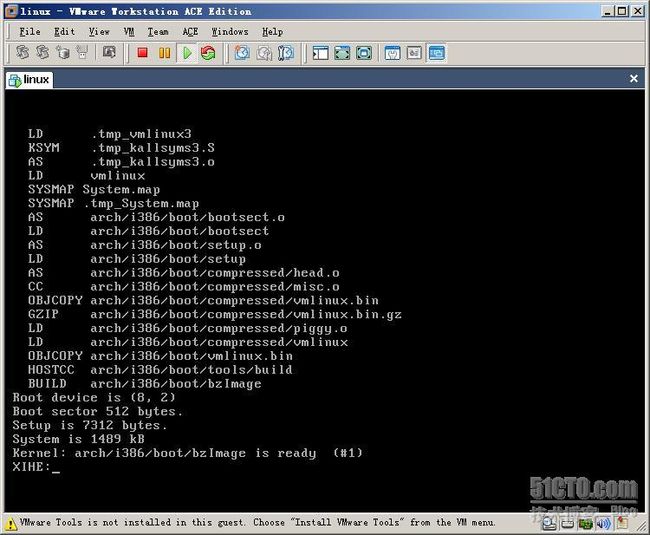Click the line "Kernel: arch/i386/boot/bzImage is ready"

188,453
